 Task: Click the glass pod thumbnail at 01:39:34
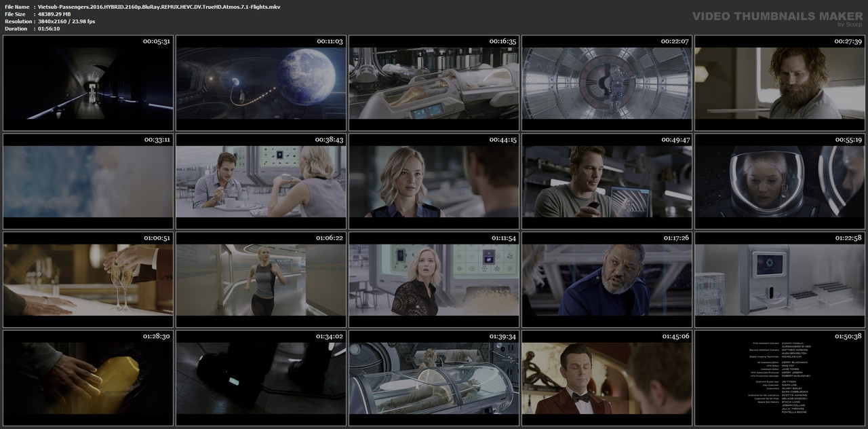click(434, 377)
